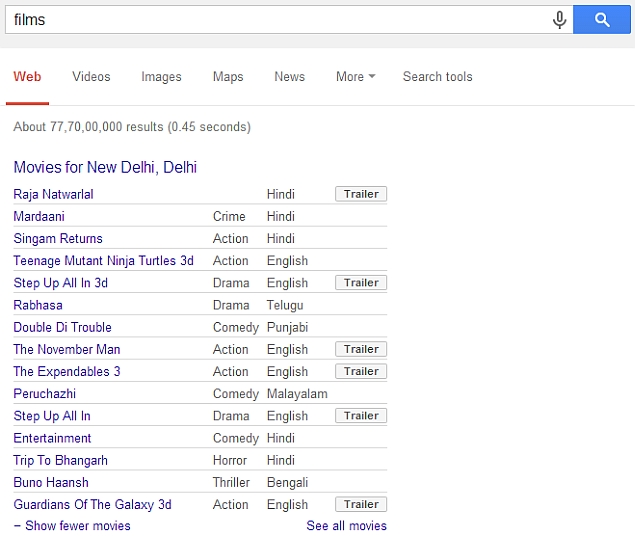The height and width of the screenshot is (536, 635).
Task: Open 'Movies for New Delhi, Delhi' heading link
Action: (105, 167)
